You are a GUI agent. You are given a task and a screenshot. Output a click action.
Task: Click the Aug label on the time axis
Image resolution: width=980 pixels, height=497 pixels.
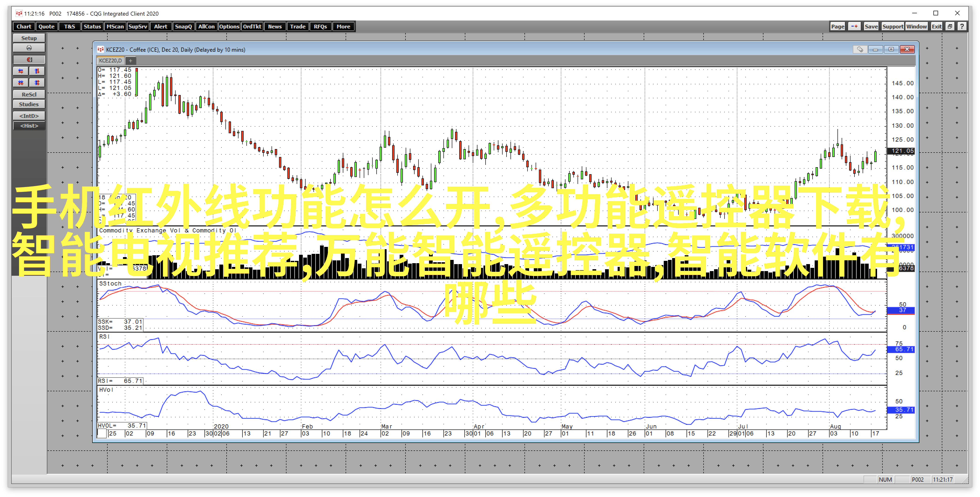pyautogui.click(x=835, y=427)
